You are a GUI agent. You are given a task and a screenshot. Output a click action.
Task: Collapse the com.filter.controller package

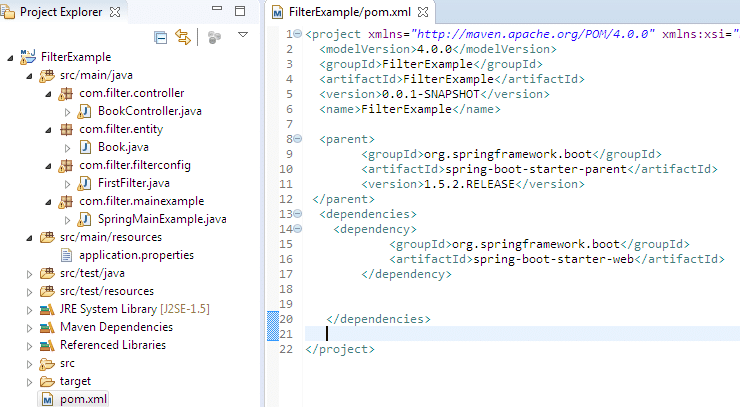pyautogui.click(x=51, y=93)
